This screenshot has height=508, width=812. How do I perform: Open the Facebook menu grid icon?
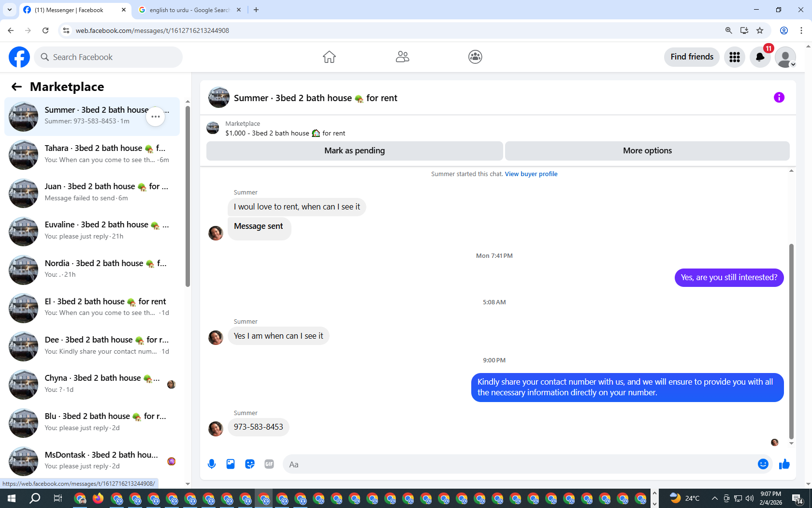click(x=735, y=57)
